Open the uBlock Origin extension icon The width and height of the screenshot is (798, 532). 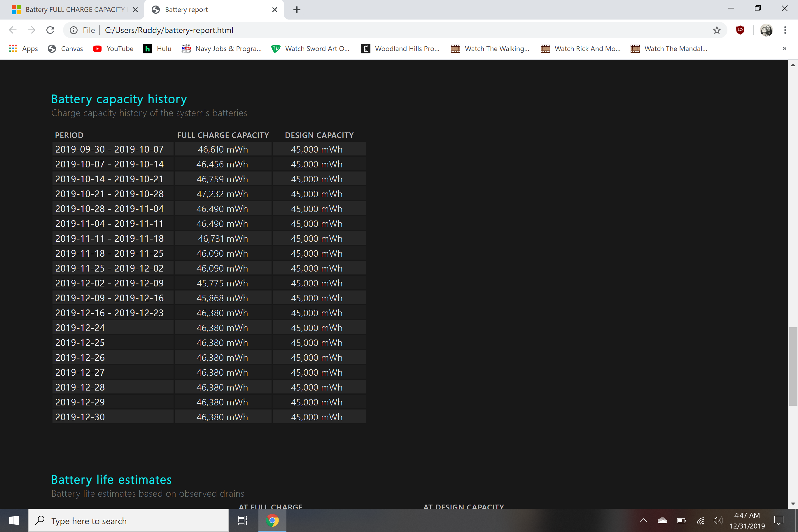click(x=740, y=30)
